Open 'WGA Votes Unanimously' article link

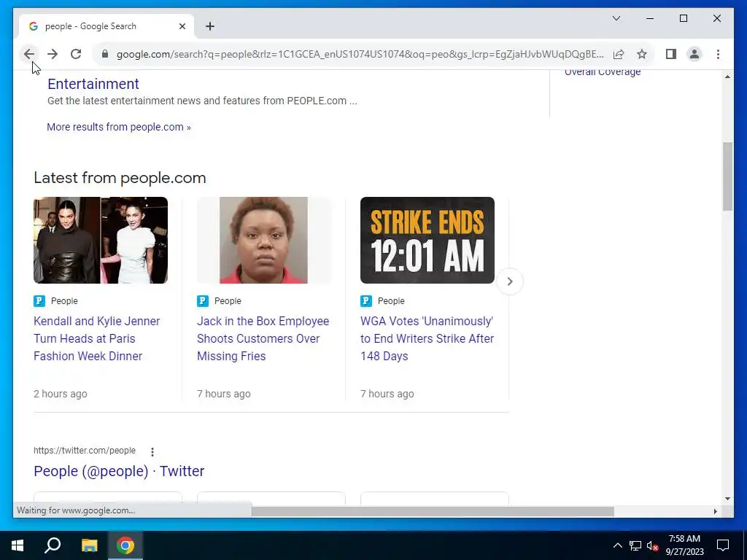click(427, 338)
